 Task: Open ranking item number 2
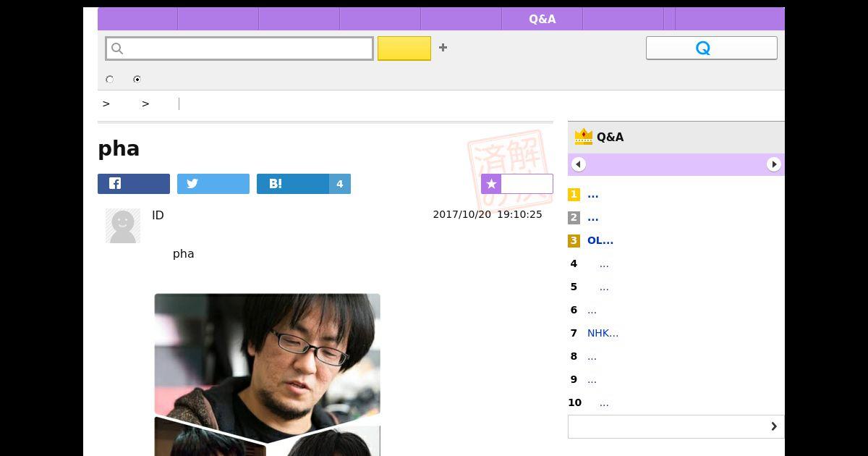pyautogui.click(x=593, y=218)
